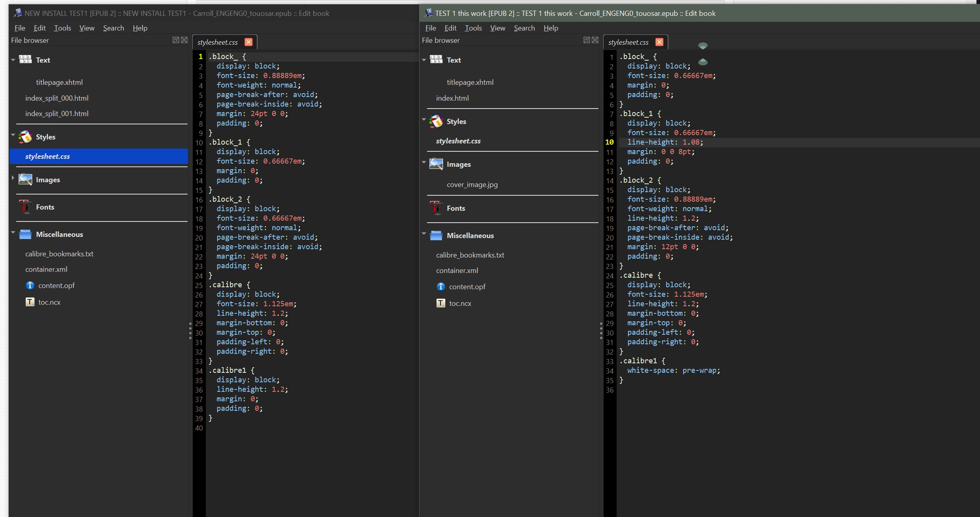Open index_split_001.html in left file browser
Screen dimensions: 980x517
[57, 114]
